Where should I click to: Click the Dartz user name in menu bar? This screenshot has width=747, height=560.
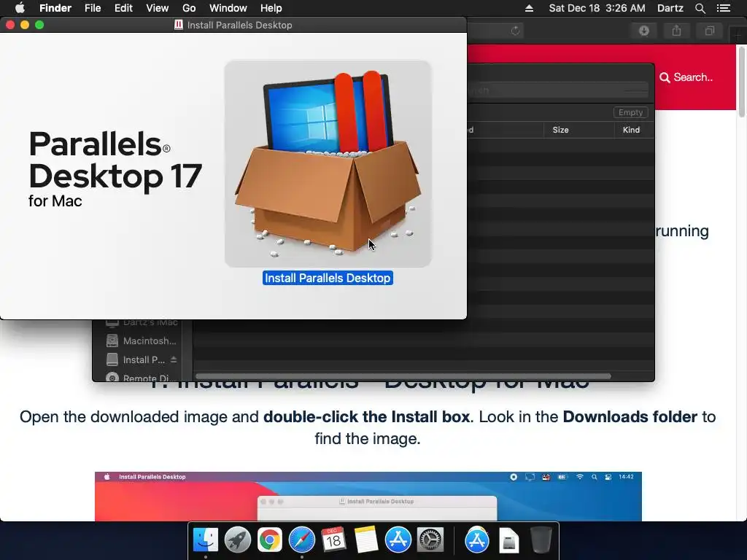[x=670, y=8]
